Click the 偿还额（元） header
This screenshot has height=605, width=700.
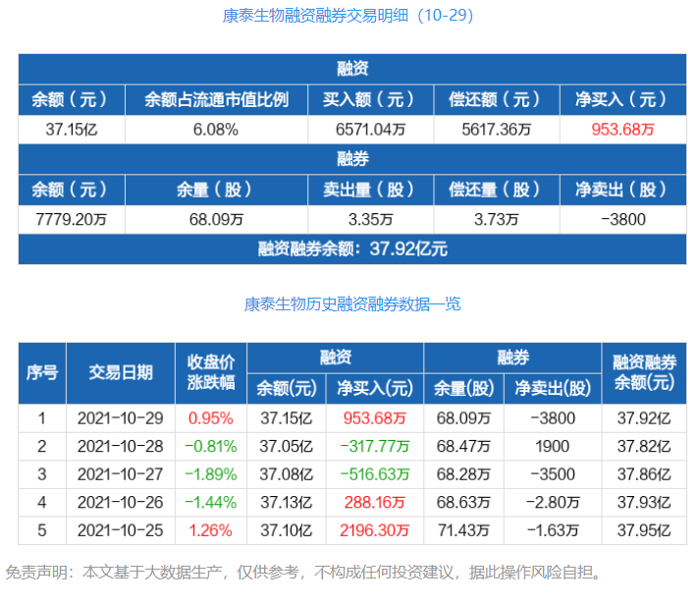pos(497,99)
